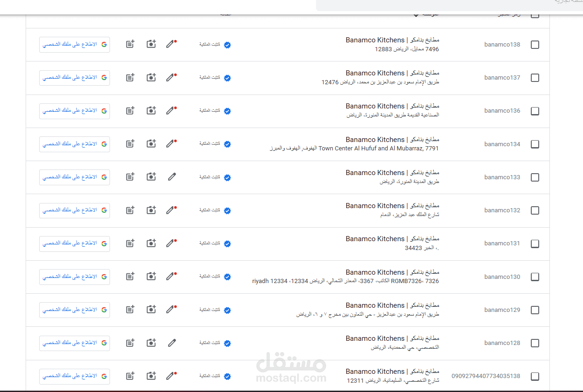Edit pencil icon for banamco132
Image resolution: width=583 pixels, height=392 pixels.
tap(171, 210)
